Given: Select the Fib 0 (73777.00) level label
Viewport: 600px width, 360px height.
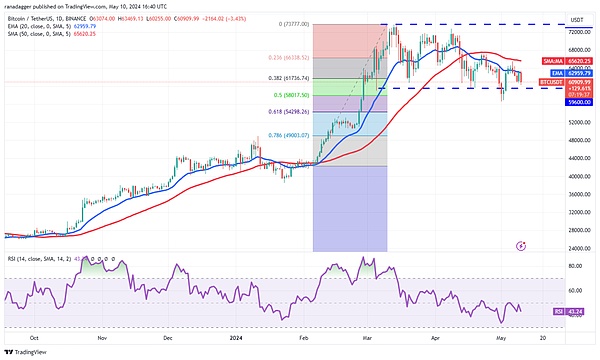Looking at the screenshot, I should point(293,24).
